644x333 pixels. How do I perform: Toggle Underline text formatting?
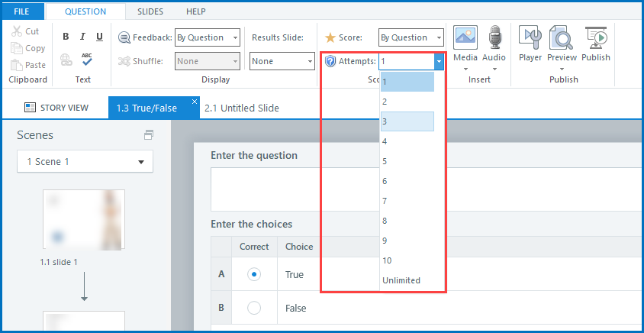99,37
